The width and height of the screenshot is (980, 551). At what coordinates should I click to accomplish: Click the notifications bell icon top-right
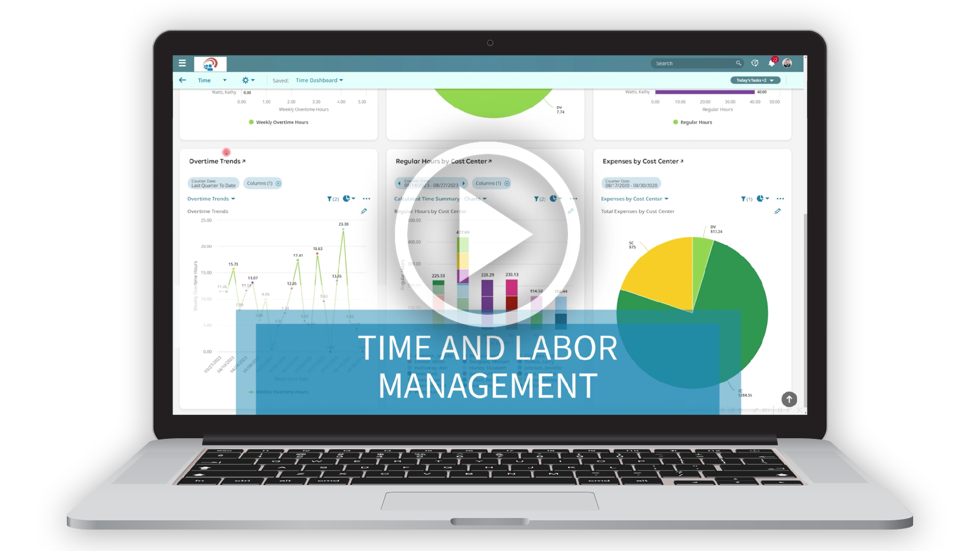[771, 63]
